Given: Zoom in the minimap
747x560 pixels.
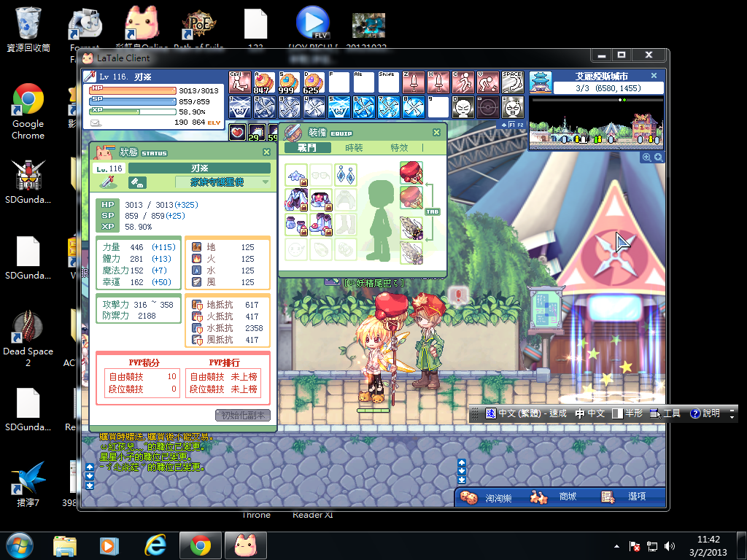Looking at the screenshot, I should [658, 157].
